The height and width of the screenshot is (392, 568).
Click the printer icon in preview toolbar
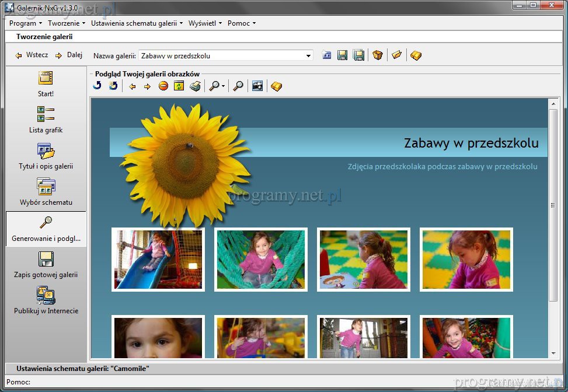click(x=195, y=86)
